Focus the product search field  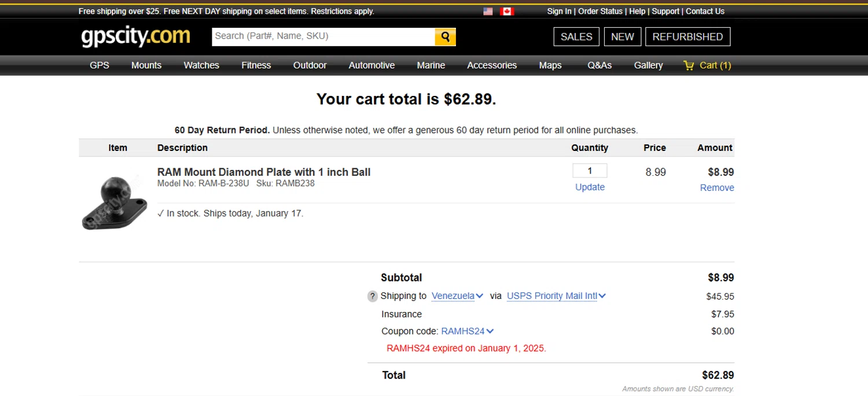tap(323, 36)
